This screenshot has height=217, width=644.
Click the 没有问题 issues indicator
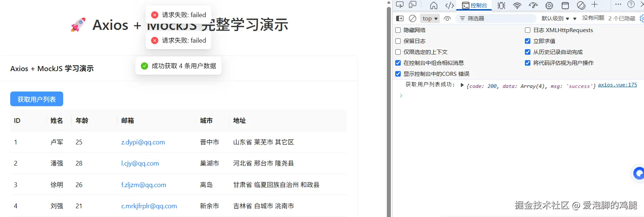(593, 18)
